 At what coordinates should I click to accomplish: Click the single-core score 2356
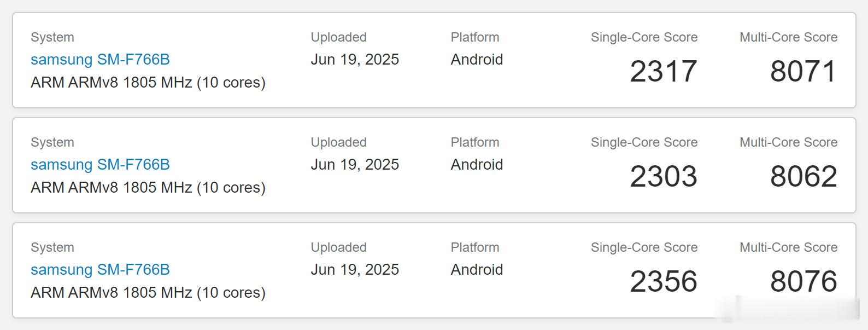[x=664, y=281]
